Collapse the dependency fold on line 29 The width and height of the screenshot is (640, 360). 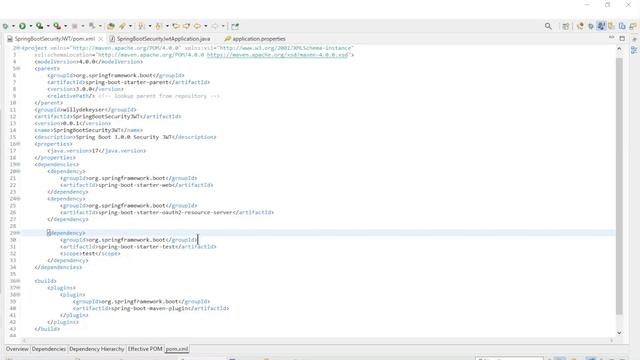tap(19, 233)
